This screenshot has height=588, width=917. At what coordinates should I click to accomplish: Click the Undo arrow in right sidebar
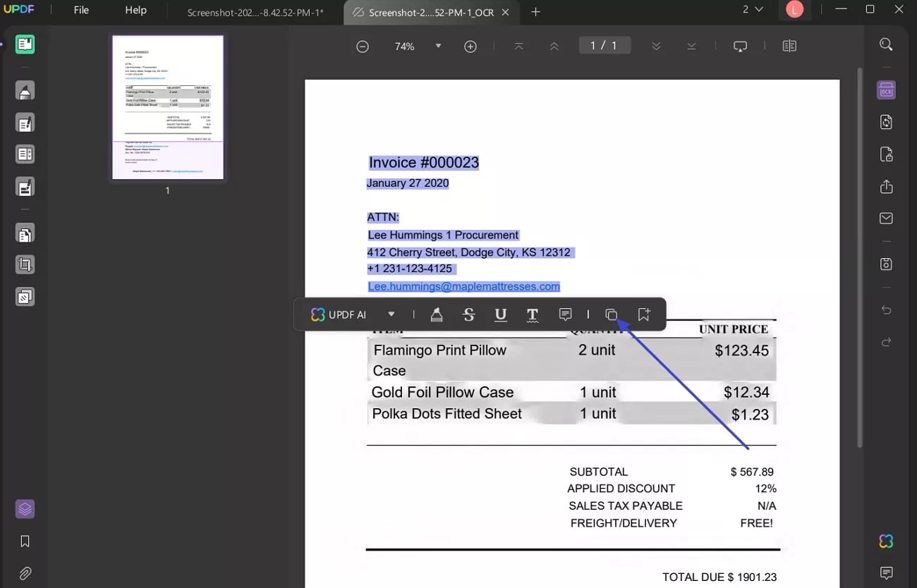pos(887,310)
